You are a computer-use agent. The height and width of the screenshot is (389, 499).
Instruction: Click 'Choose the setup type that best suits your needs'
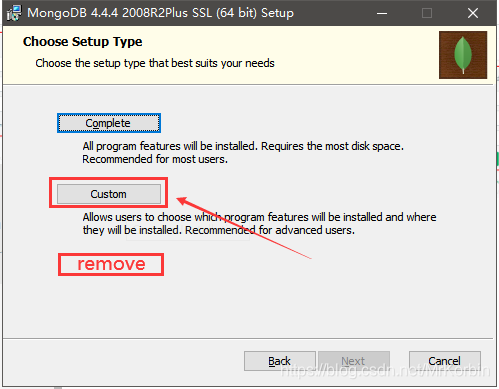click(155, 63)
